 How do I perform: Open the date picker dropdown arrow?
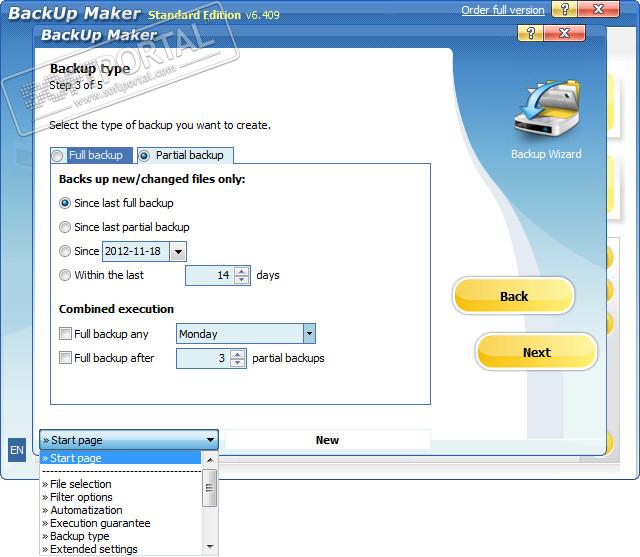coord(178,251)
